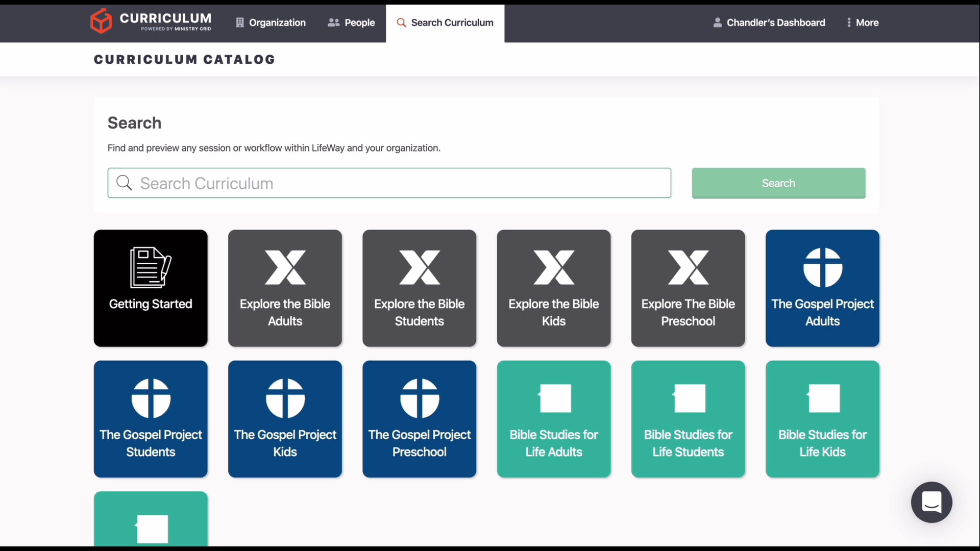Click the book icon on Bible Studies for Life Kids
The width and height of the screenshot is (980, 551).
tap(823, 398)
